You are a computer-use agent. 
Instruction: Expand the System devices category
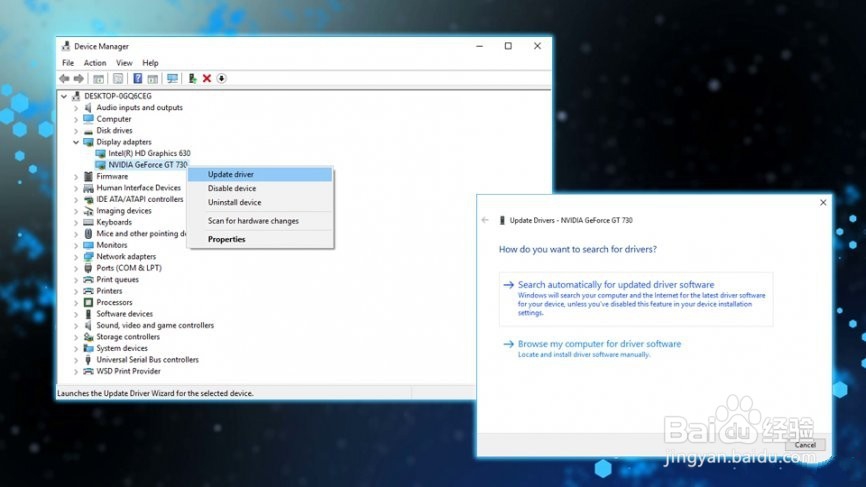tap(76, 348)
